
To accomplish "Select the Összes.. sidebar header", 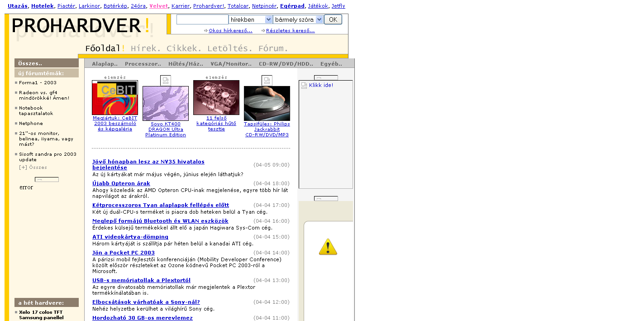I will point(47,63).
